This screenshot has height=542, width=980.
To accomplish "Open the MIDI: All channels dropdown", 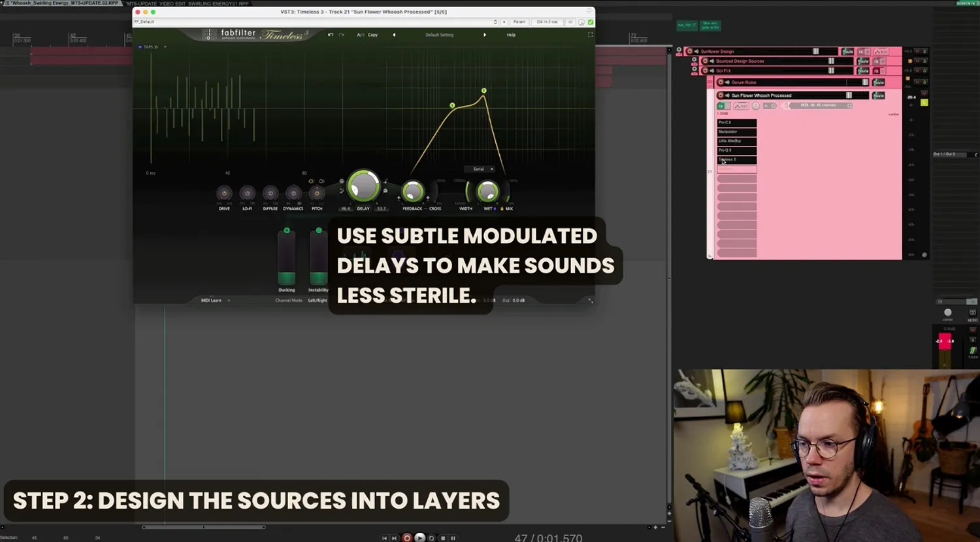I will 818,105.
